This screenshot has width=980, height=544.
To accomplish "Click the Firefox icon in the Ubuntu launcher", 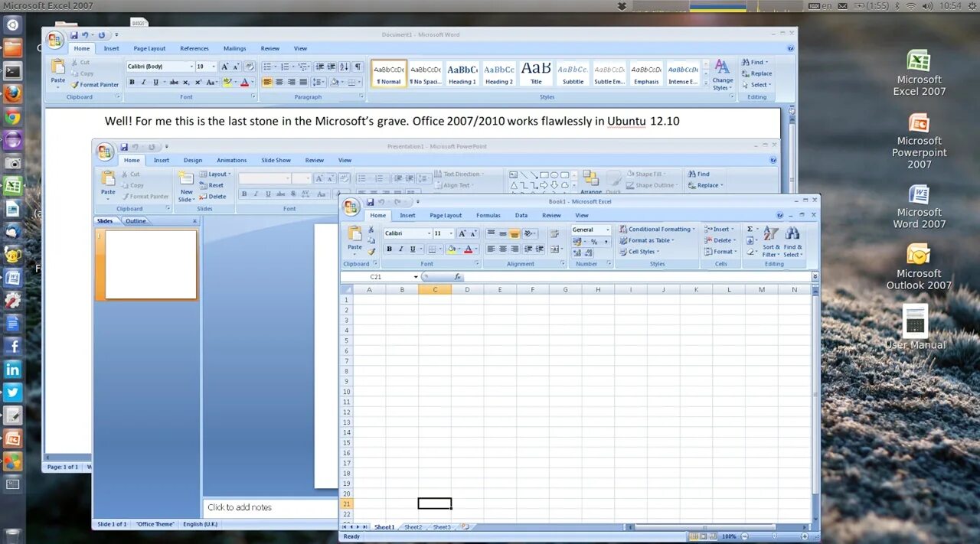I will 12,94.
